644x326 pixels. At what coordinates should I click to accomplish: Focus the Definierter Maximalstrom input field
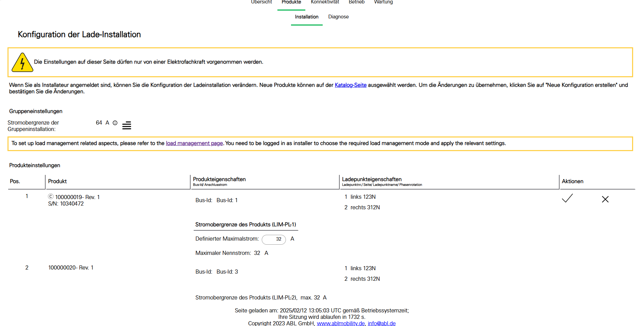coord(274,239)
